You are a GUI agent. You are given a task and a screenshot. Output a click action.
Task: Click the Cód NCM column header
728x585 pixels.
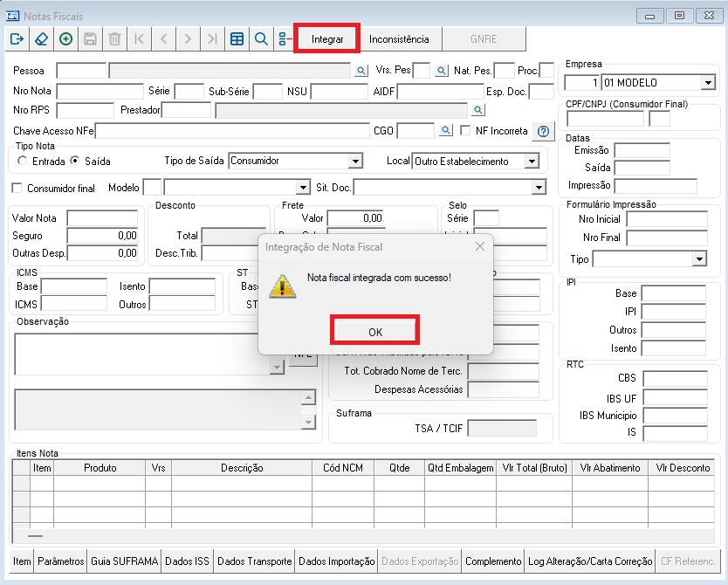[343, 467]
